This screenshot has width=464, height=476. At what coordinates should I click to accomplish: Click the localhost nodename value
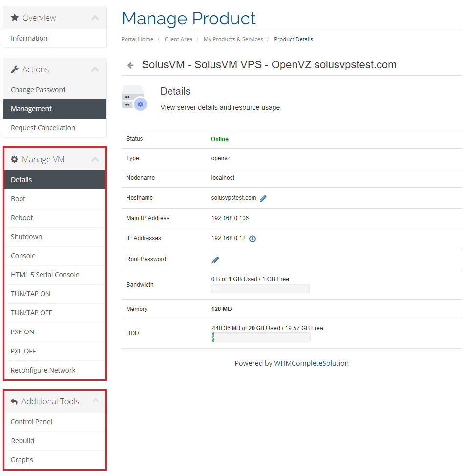coord(223,178)
